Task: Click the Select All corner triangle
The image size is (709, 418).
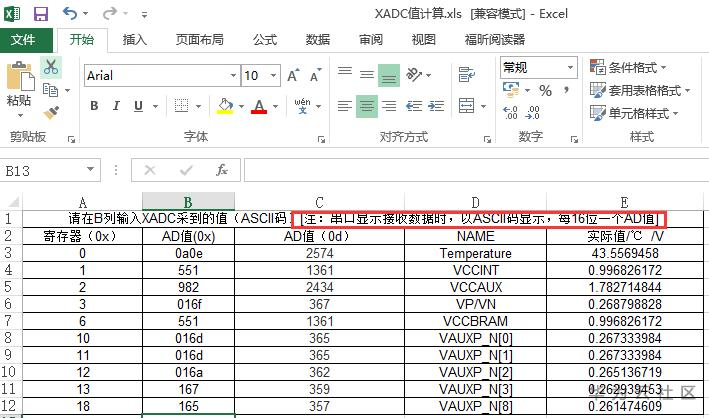Action: (13, 201)
